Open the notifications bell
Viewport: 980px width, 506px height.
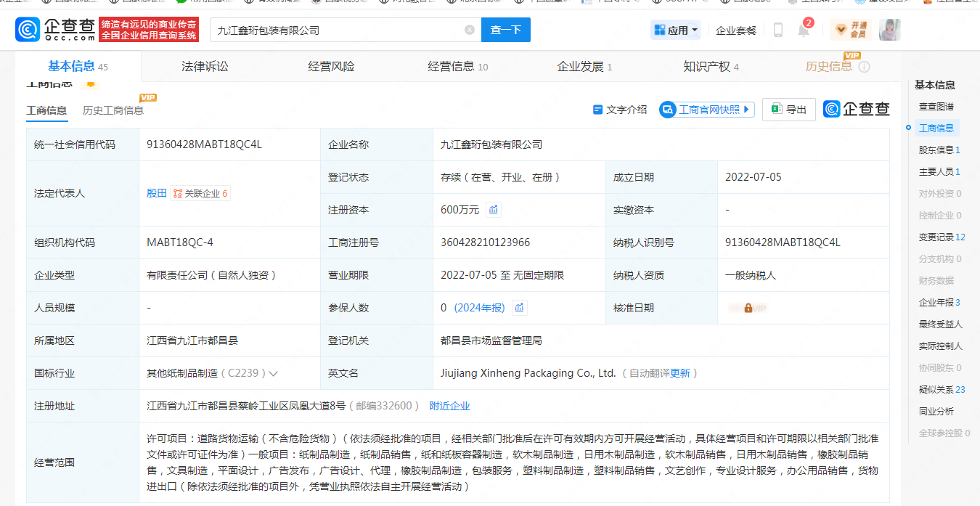(803, 30)
